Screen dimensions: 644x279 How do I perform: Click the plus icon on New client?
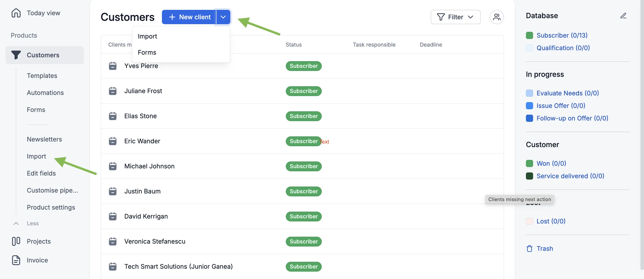coord(172,17)
